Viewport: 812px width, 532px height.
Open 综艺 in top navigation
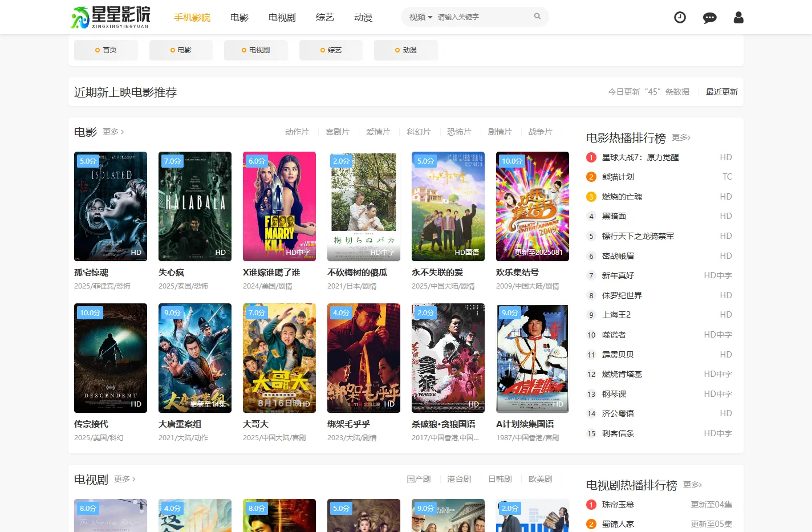coord(325,18)
